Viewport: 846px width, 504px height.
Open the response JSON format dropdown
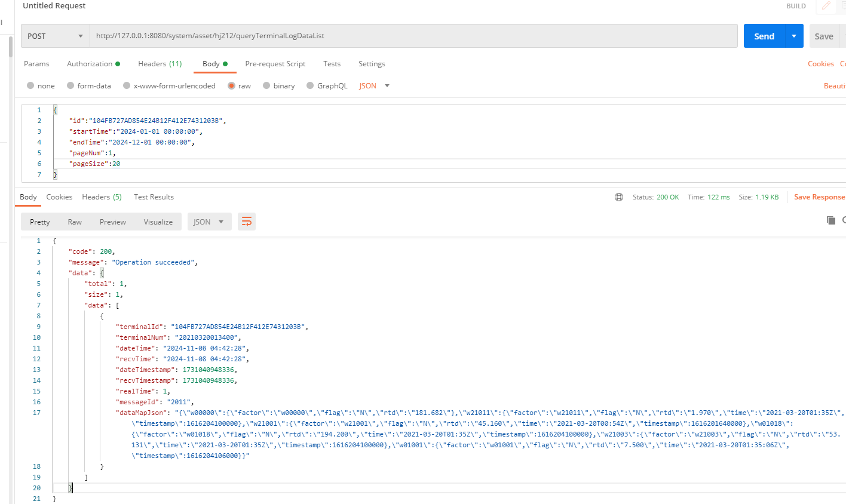(209, 222)
